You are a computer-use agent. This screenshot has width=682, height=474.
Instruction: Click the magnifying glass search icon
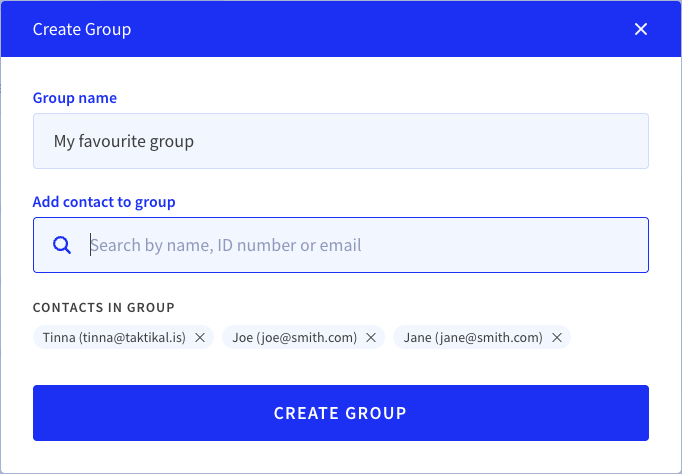tap(62, 245)
